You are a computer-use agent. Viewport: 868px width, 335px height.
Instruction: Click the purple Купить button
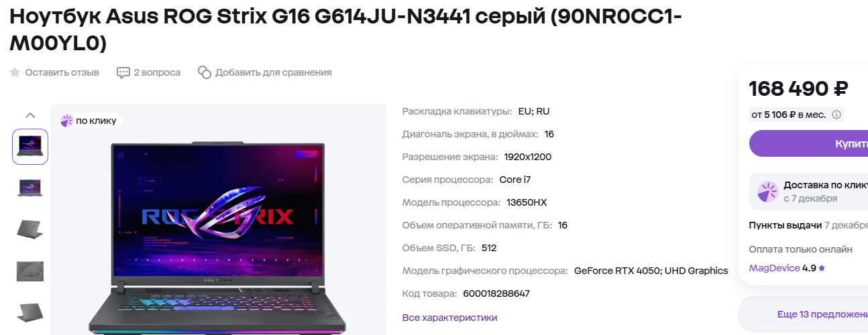tap(808, 143)
